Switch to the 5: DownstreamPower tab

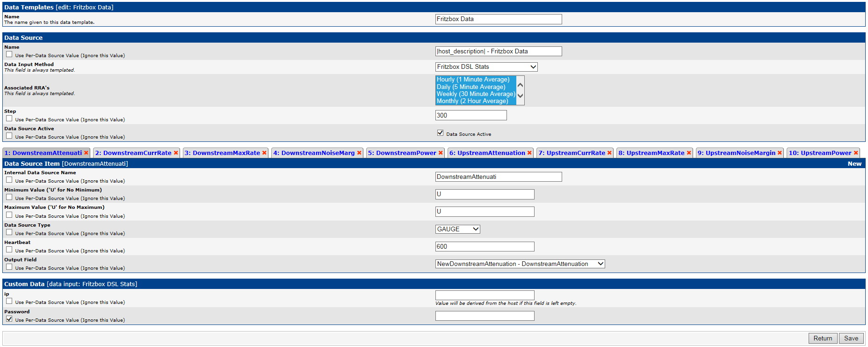(x=402, y=153)
